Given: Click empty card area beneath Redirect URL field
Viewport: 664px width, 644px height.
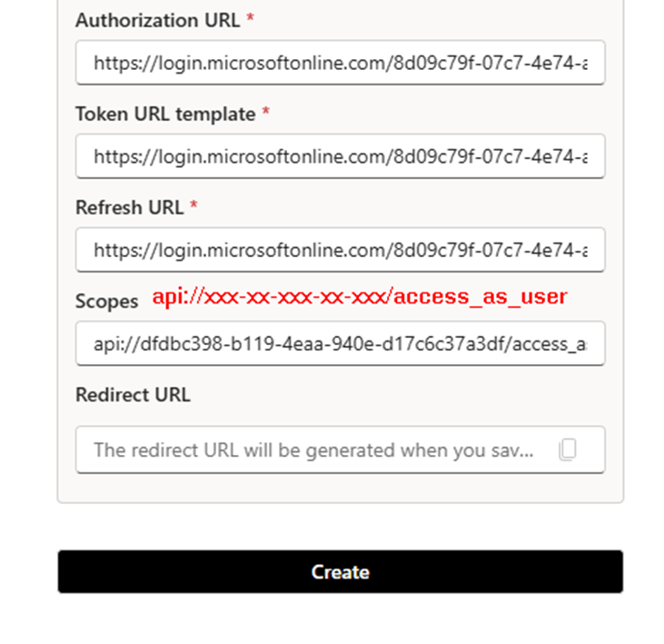Looking at the screenshot, I should [340, 487].
